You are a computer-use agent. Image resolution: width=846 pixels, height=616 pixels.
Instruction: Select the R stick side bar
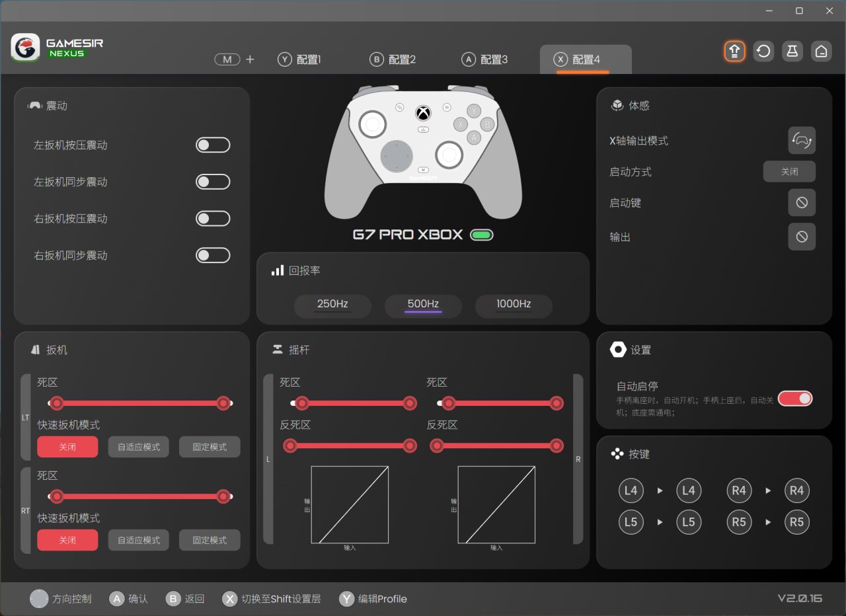[578, 459]
